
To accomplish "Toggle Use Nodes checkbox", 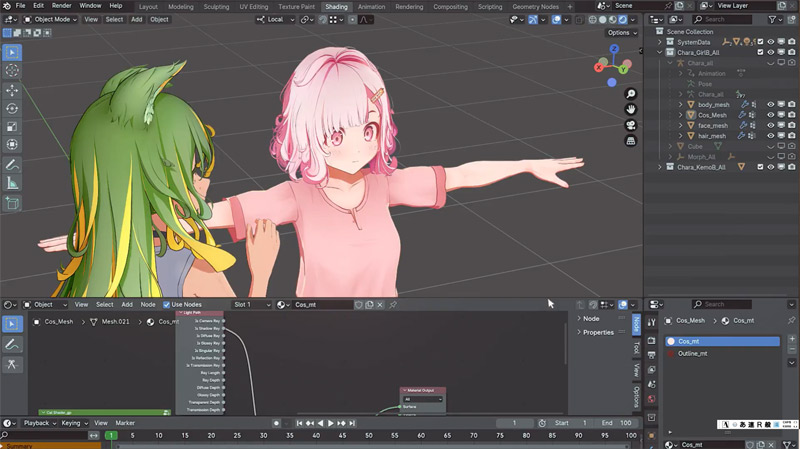I will (166, 305).
